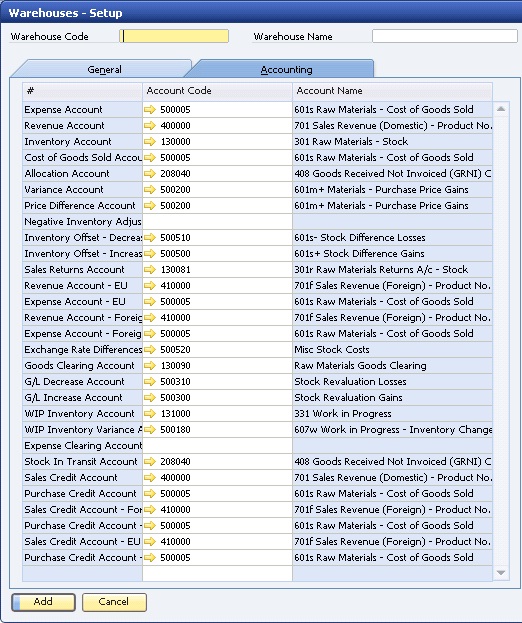Open link arrow in Goods Clearing Account row
This screenshot has height=623, width=522.
[150, 366]
